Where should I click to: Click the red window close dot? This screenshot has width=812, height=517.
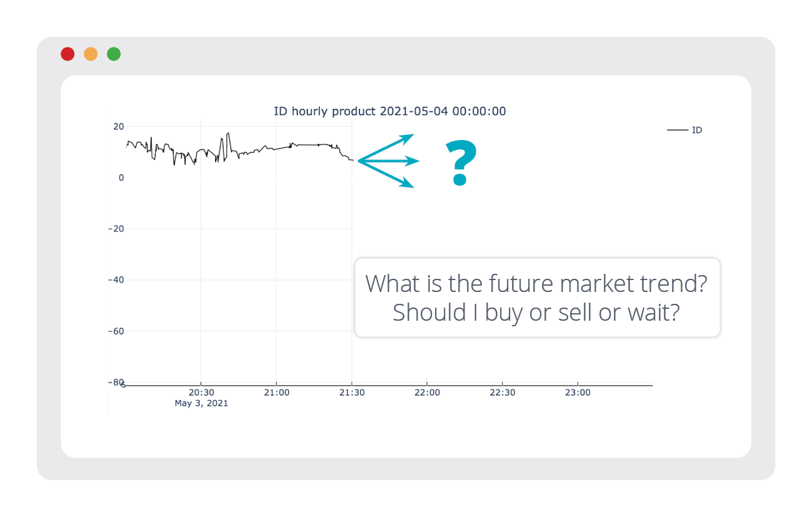click(x=68, y=54)
